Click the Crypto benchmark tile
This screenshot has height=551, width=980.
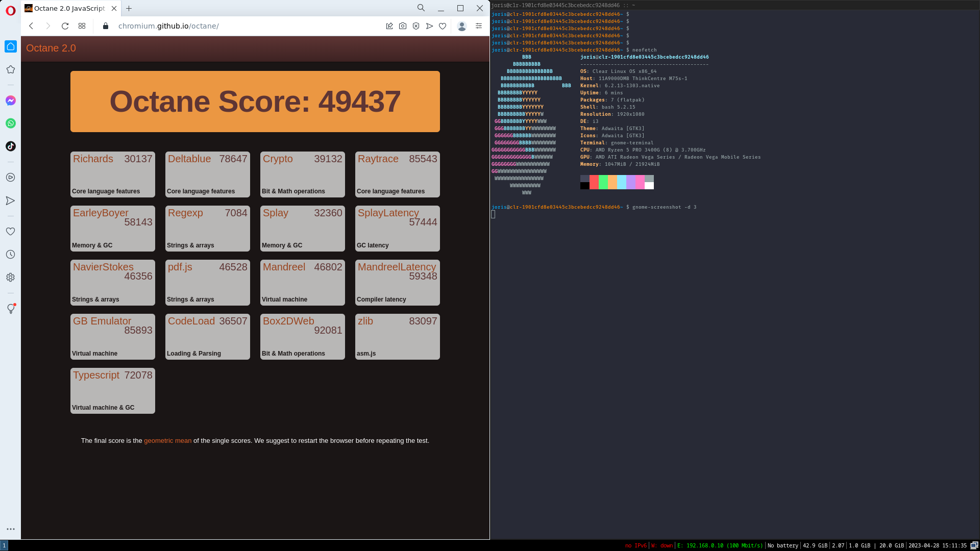tap(303, 174)
